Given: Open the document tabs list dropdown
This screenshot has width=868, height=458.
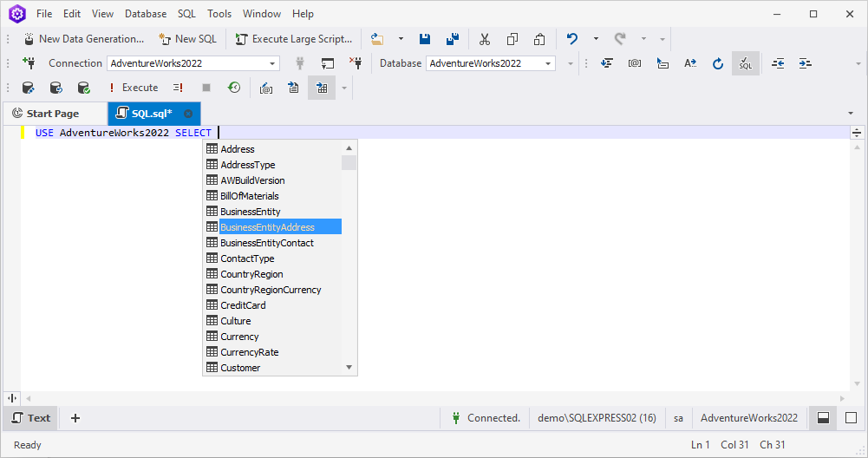Looking at the screenshot, I should [851, 114].
